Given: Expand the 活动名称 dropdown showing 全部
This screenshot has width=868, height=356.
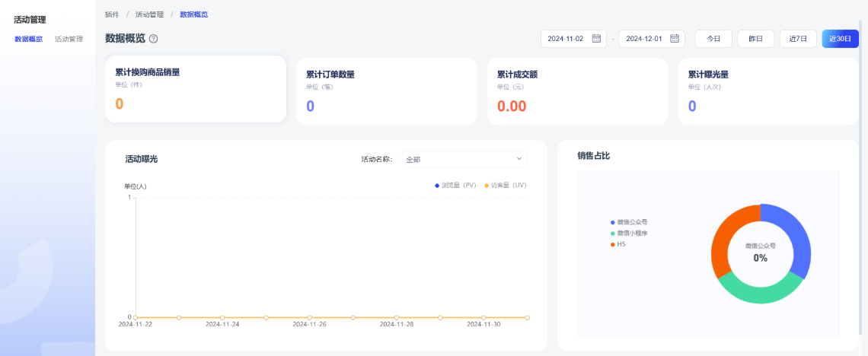Looking at the screenshot, I should point(464,159).
